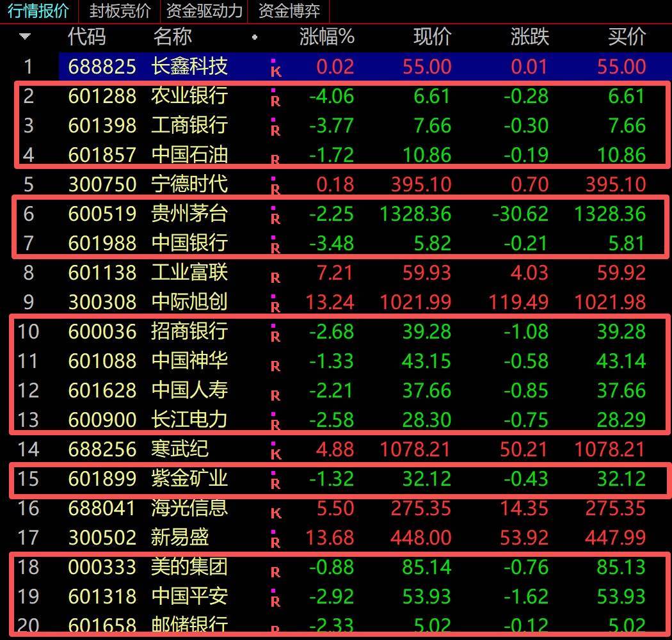Click the small dot marker column header

point(255,37)
